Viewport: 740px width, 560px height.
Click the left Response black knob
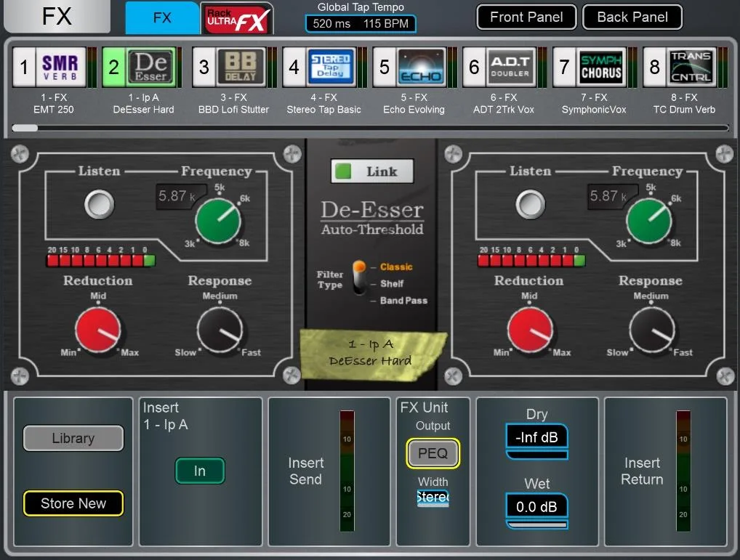point(220,330)
